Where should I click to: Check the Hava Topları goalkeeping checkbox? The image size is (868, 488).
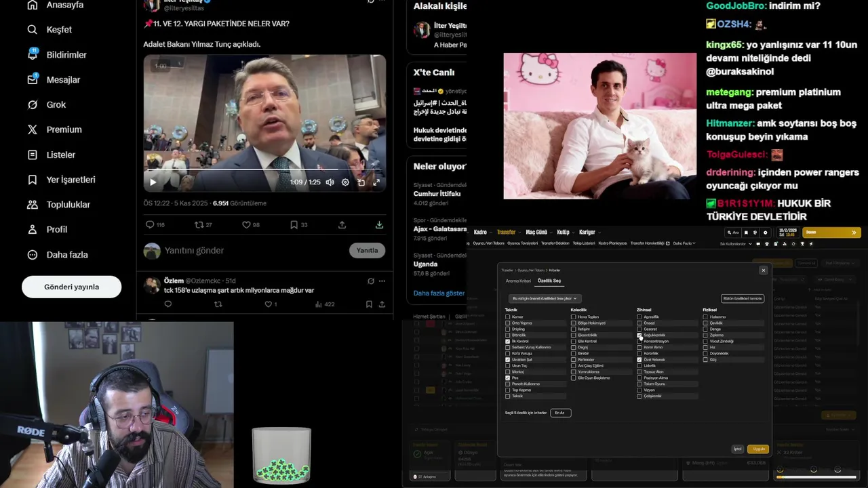click(574, 317)
